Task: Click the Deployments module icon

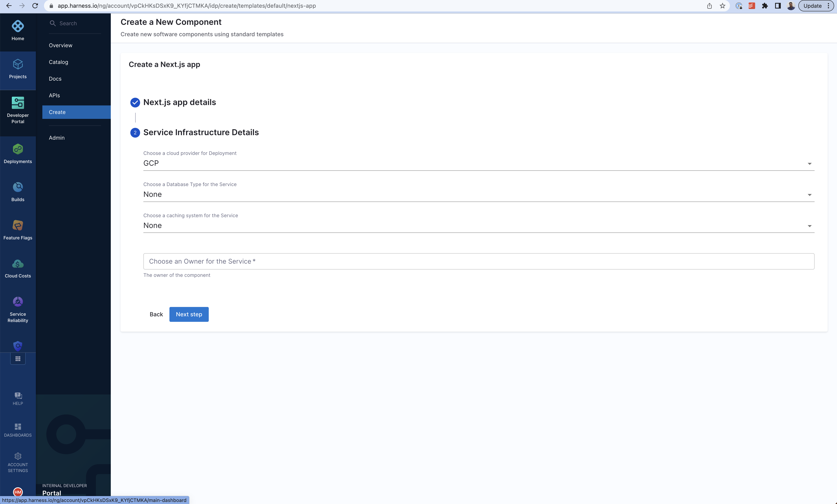Action: coord(18,149)
